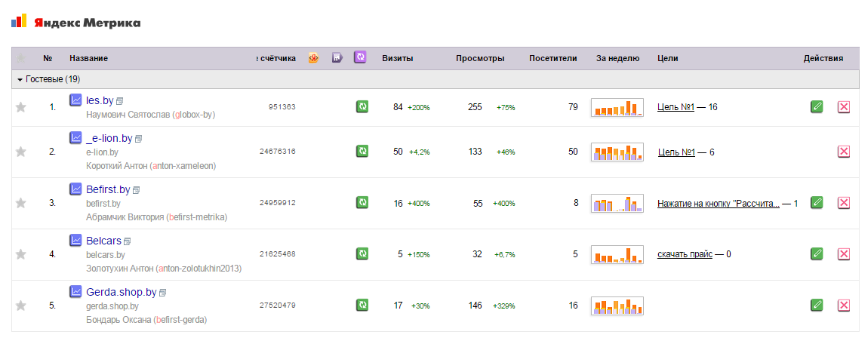
Task: Click the weekly chart thumbnail for _e-lion.by
Action: (617, 152)
